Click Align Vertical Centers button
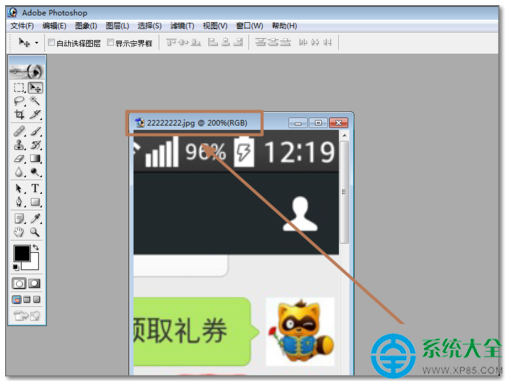The height and width of the screenshot is (381, 505). pos(184,42)
